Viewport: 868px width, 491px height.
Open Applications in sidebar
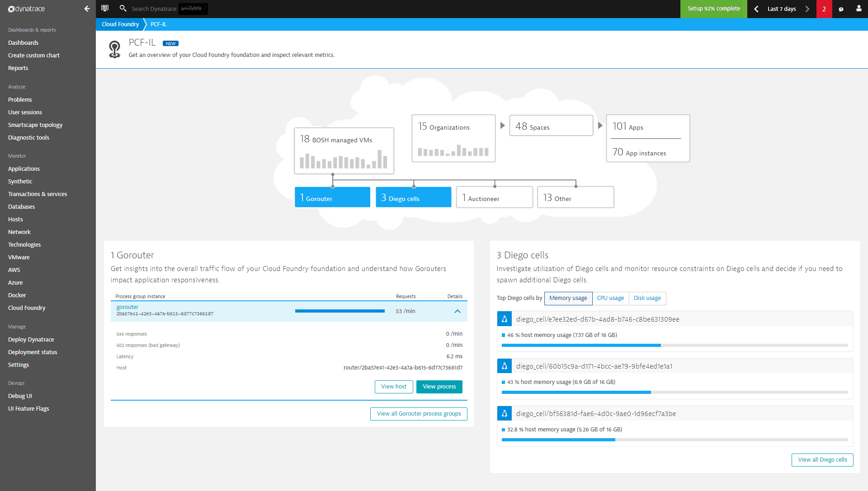[x=24, y=169]
